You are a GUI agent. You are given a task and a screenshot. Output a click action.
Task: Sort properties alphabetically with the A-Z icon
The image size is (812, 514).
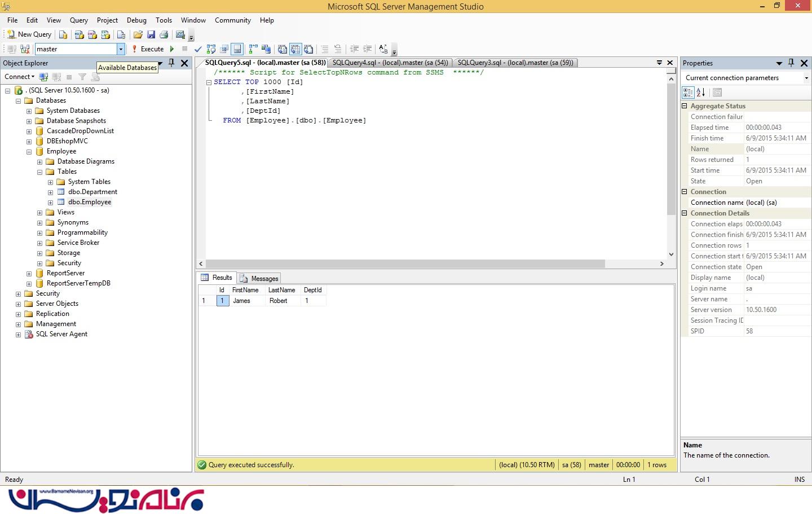pyautogui.click(x=701, y=93)
